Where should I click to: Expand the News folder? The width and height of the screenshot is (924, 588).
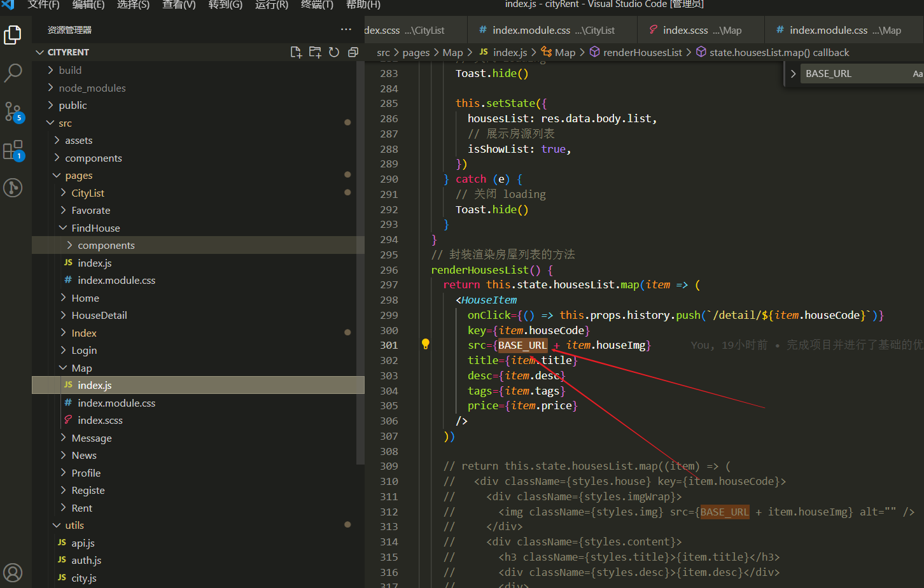pyautogui.click(x=199, y=455)
